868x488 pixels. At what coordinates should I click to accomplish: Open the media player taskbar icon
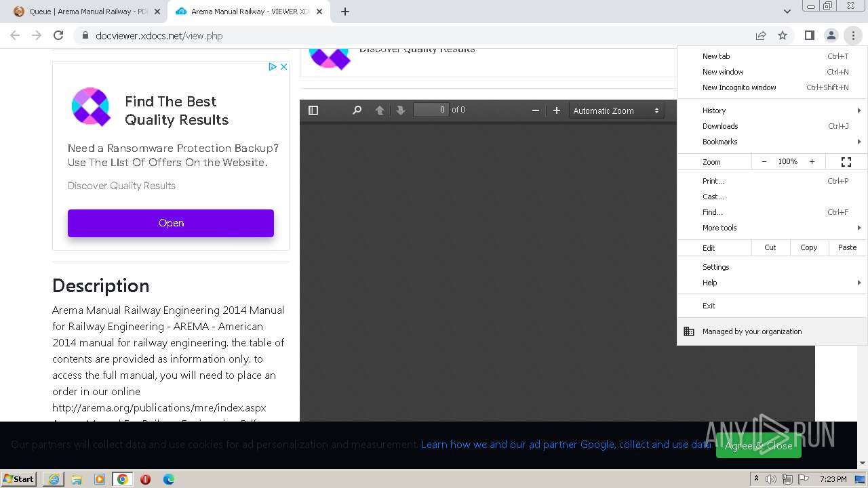pyautogui.click(x=100, y=479)
